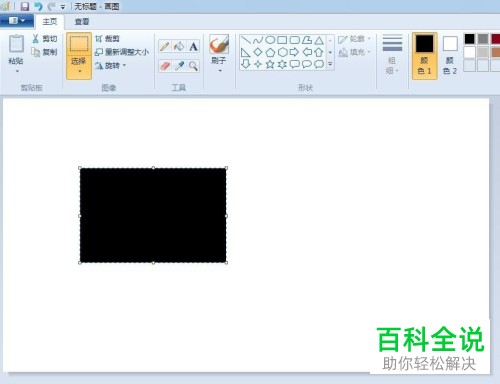The width and height of the screenshot is (500, 384).
Task: Click the bottom-right selection resize handle
Action: pos(226,263)
